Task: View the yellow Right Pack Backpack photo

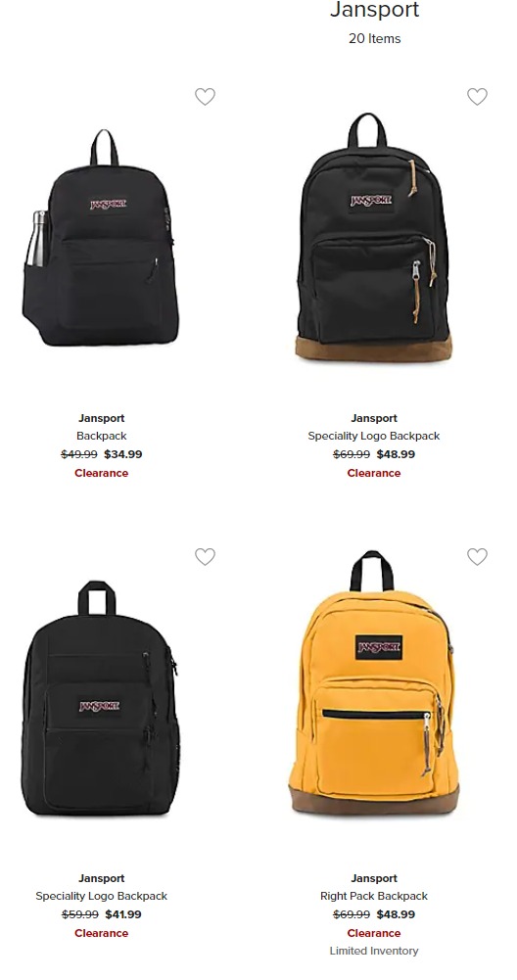Action: 374,682
